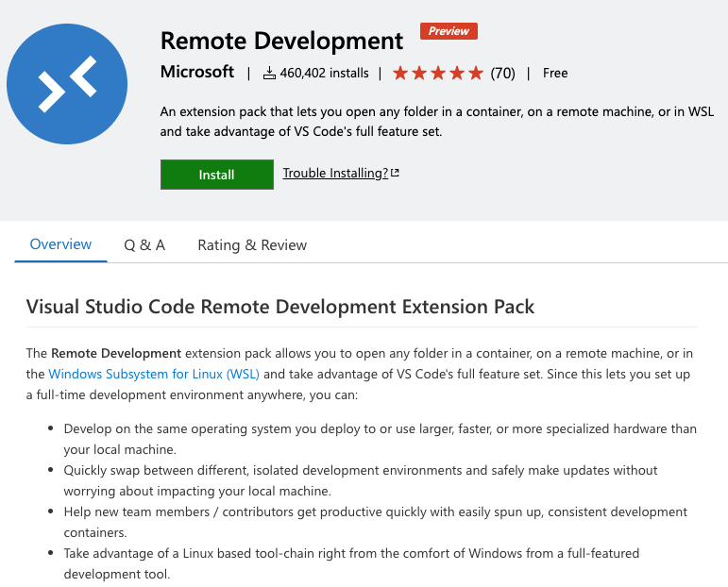This screenshot has width=728, height=587.
Task: Click the bullet 'Develop on the same operating system'
Action: pos(381,439)
